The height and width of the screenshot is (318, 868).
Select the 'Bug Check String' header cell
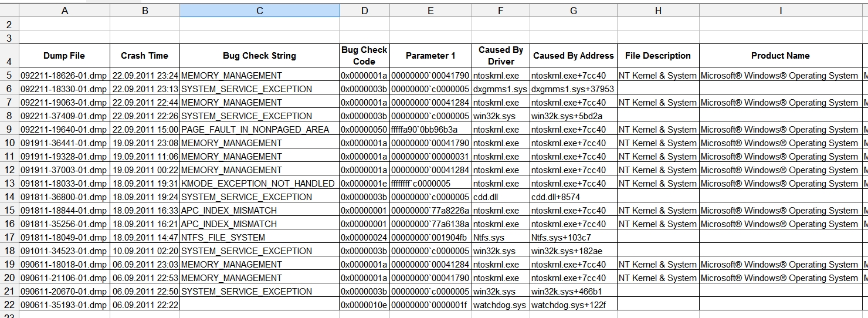pyautogui.click(x=259, y=56)
